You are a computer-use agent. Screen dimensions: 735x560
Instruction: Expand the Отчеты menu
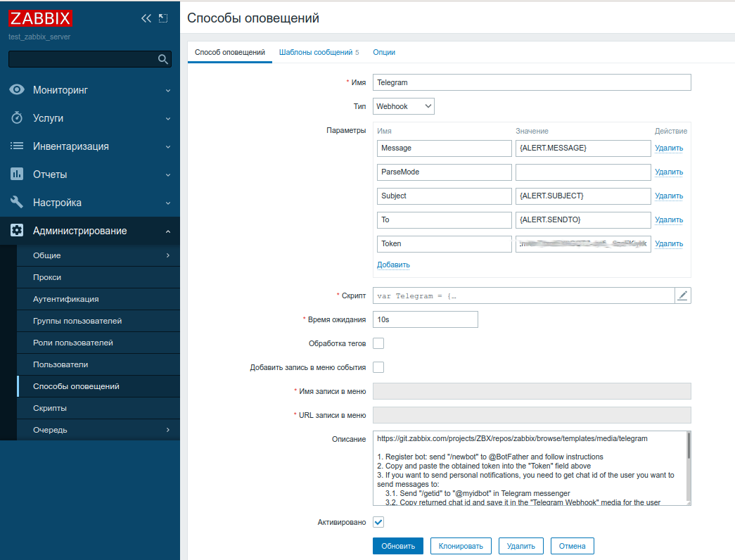[x=90, y=174]
